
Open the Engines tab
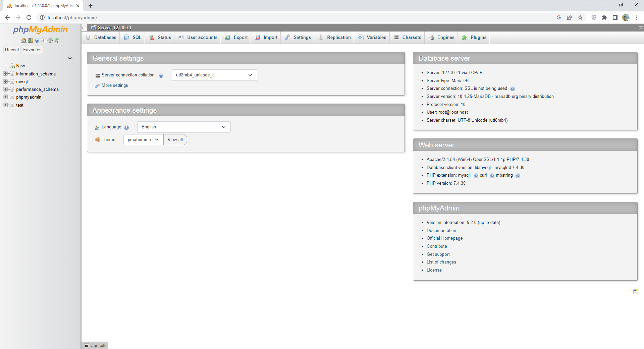pos(441,37)
